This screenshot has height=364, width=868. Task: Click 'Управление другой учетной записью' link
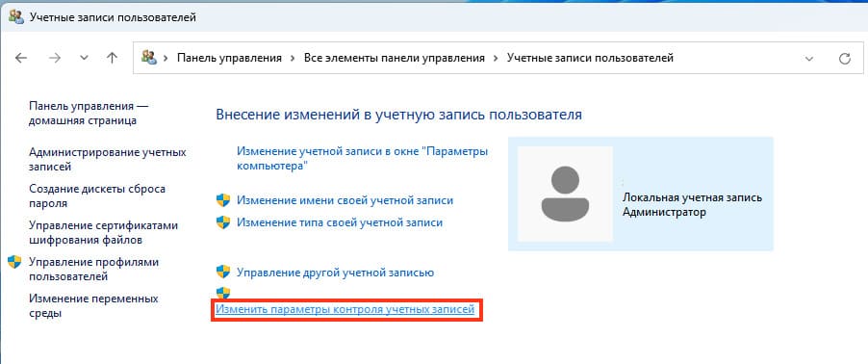(336, 273)
